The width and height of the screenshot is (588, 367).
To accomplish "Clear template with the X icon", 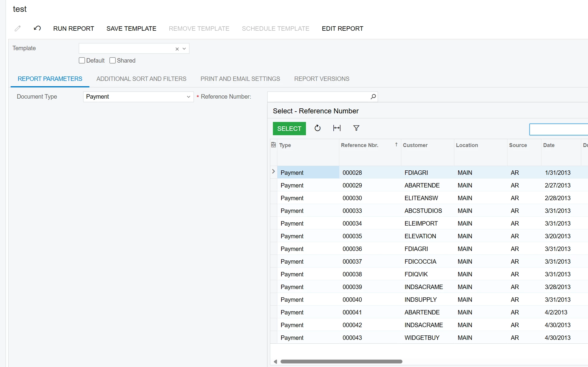I will pyautogui.click(x=177, y=49).
